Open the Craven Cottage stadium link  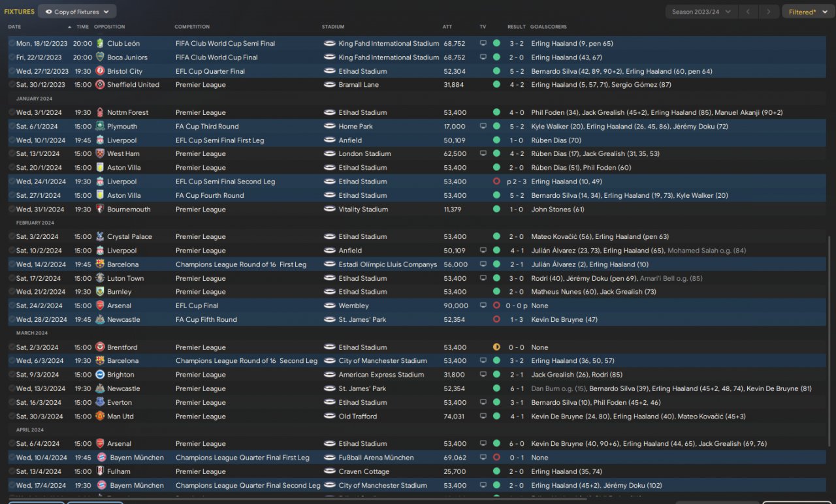coord(364,471)
